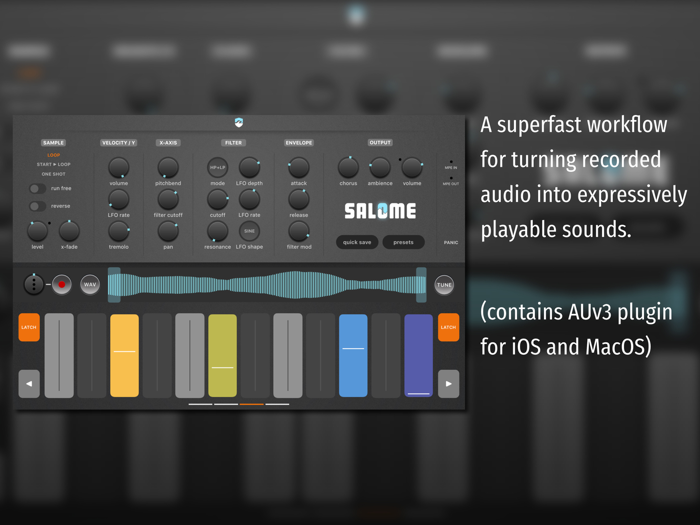Screen dimensions: 700x525
Task: Click the WAV import button
Action: point(90,284)
